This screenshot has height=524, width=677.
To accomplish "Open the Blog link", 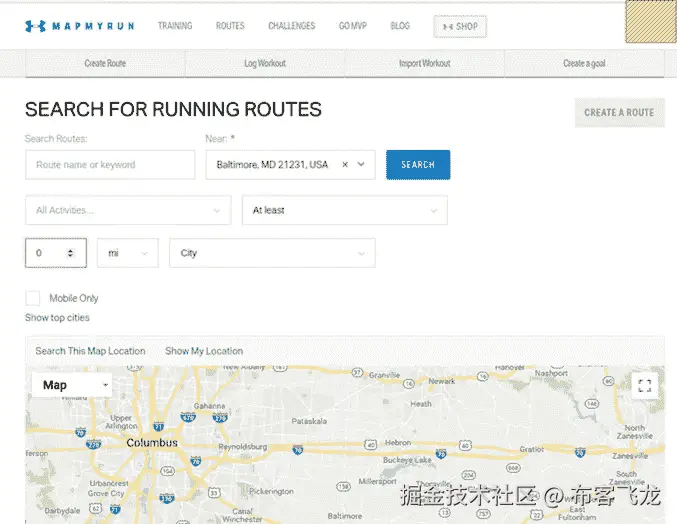I will [400, 26].
